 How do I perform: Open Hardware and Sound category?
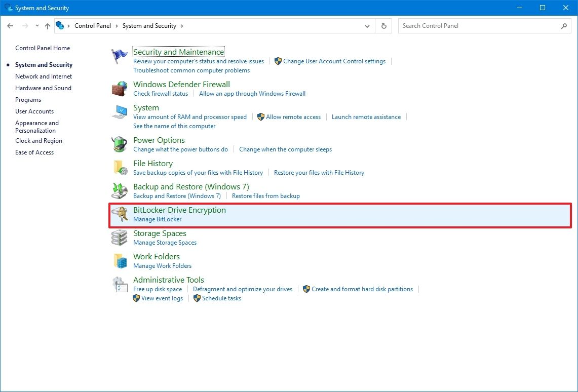[43, 88]
